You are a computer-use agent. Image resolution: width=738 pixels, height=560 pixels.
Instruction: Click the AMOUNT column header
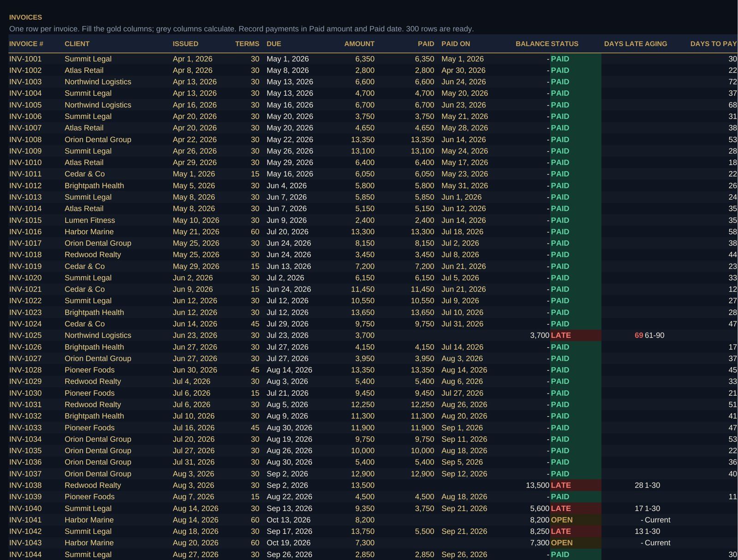coord(359,44)
